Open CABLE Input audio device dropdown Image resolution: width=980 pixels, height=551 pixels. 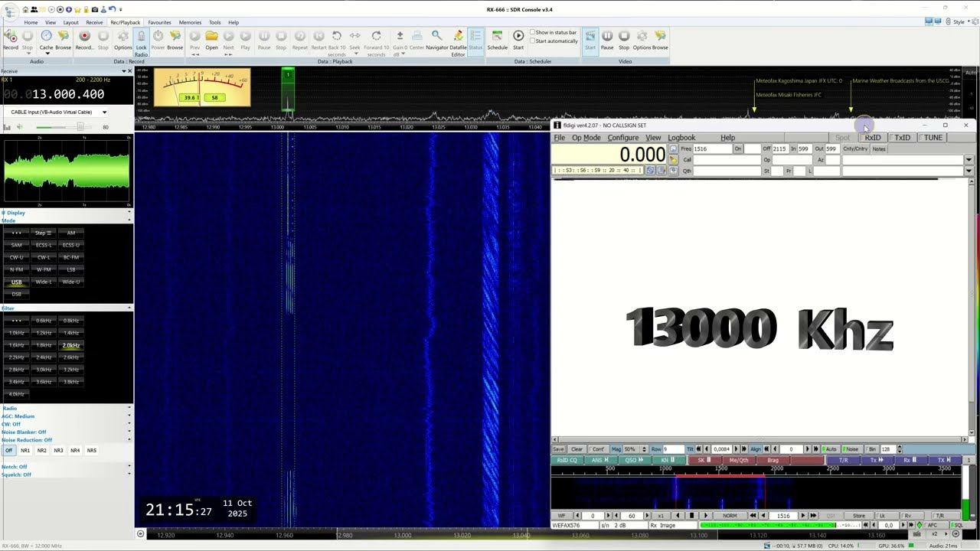[104, 112]
